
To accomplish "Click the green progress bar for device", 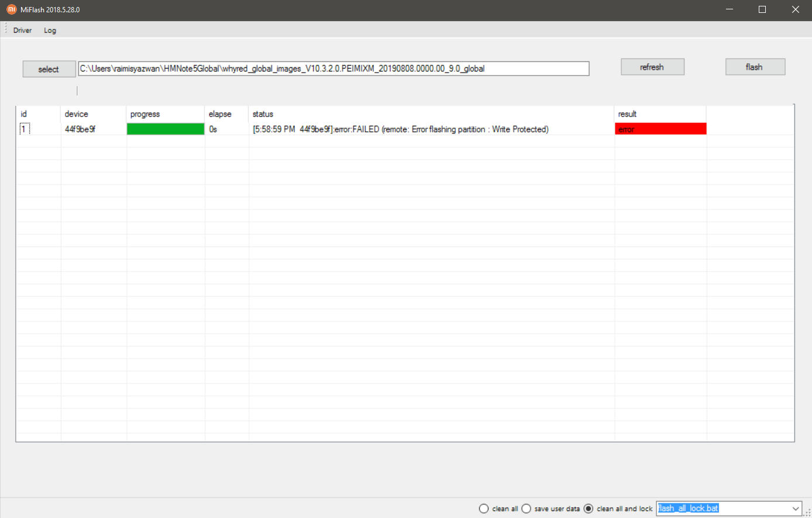I will click(x=166, y=129).
